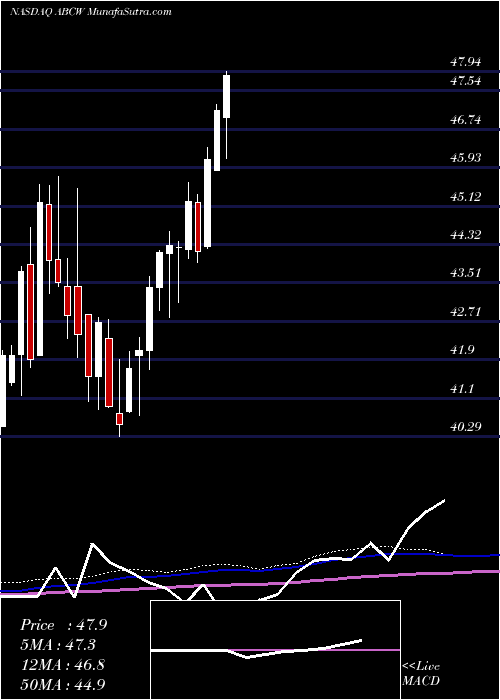Image resolution: width=500 pixels, height=700 pixels.
Task: Select the 47.94 price level label
Action: coord(466,62)
